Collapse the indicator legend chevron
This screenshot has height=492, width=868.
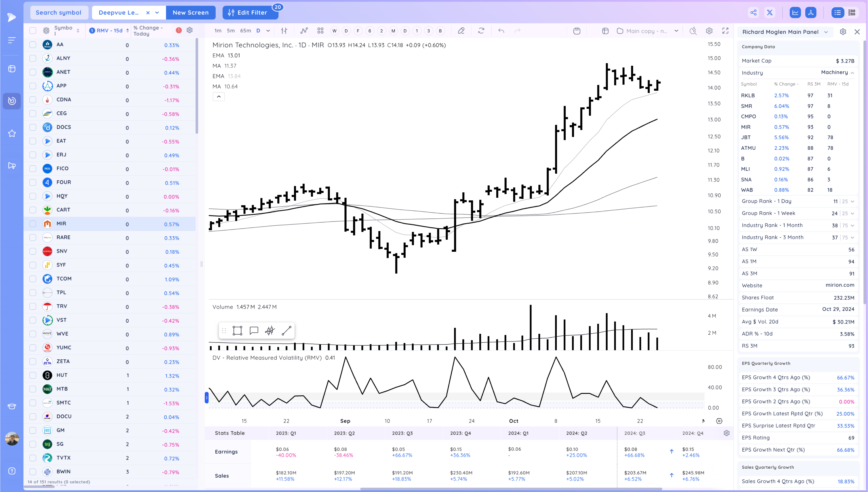(x=219, y=97)
